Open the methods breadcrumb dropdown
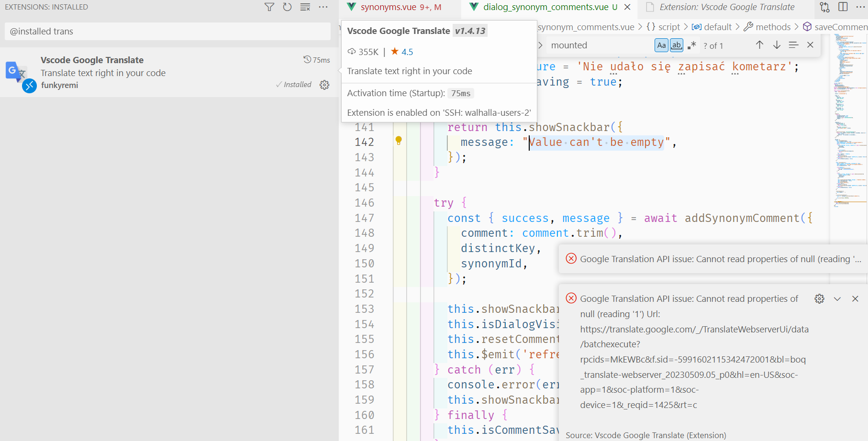 click(x=771, y=27)
